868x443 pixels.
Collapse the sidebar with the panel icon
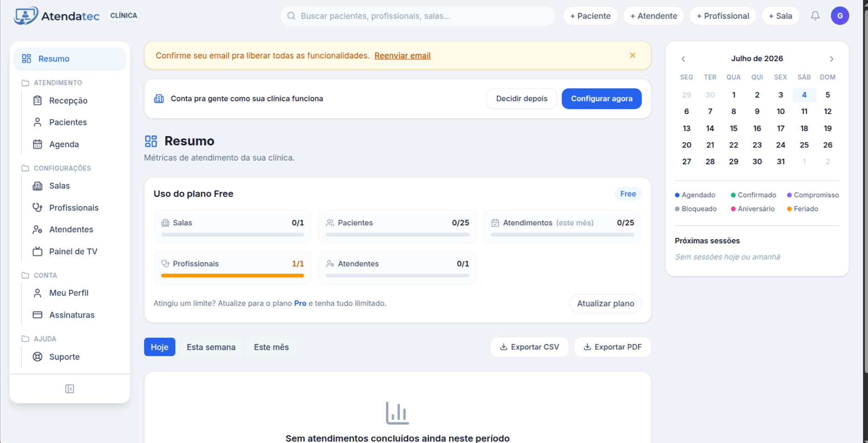pyautogui.click(x=69, y=389)
